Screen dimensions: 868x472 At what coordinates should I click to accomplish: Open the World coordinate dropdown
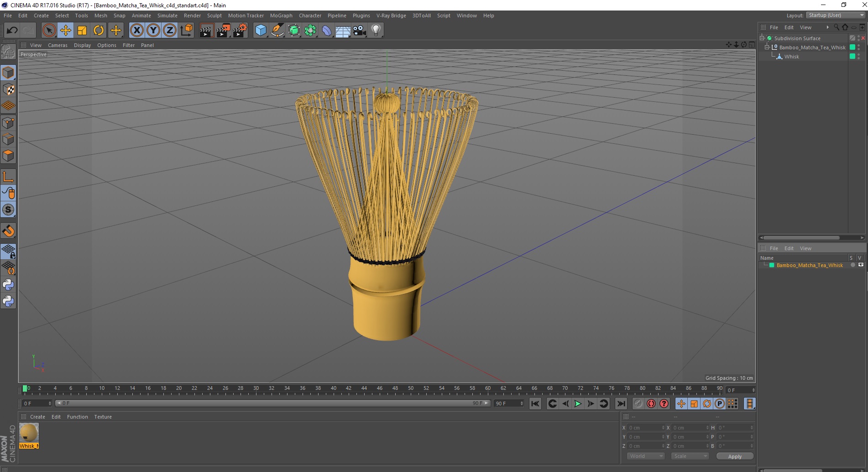tap(645, 456)
